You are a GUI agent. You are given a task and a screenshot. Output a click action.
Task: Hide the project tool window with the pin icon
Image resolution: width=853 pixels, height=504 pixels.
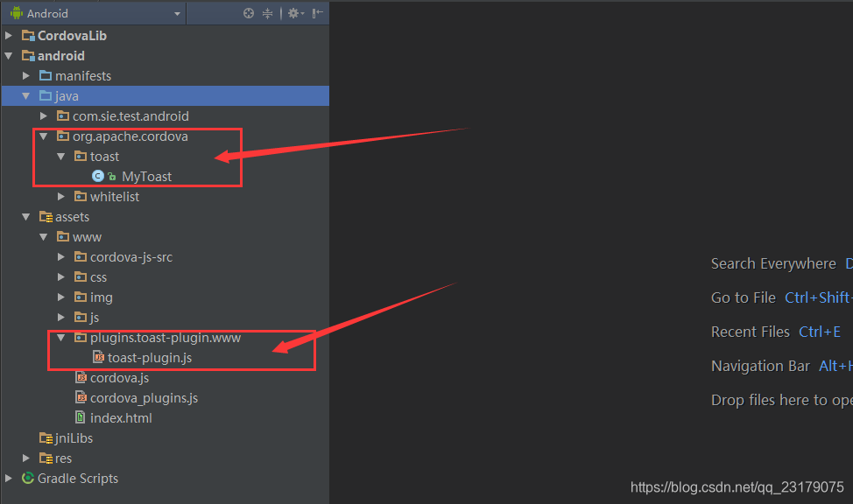318,14
